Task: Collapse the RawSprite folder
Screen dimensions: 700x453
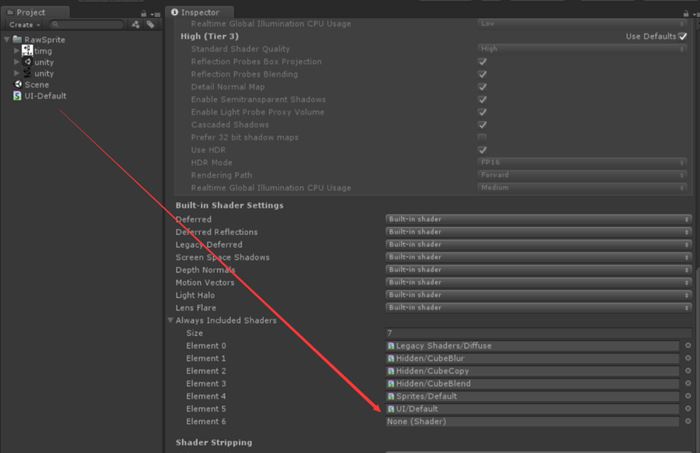Action: 6,38
